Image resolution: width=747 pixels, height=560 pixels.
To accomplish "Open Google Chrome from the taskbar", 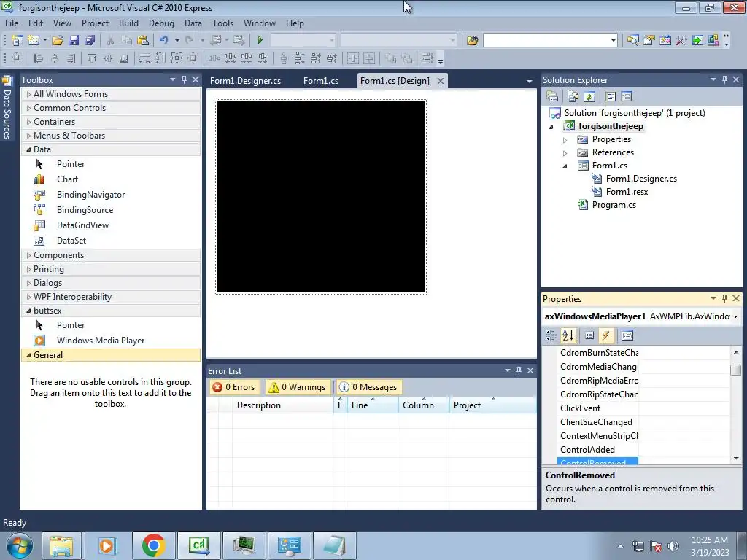I will (153, 545).
